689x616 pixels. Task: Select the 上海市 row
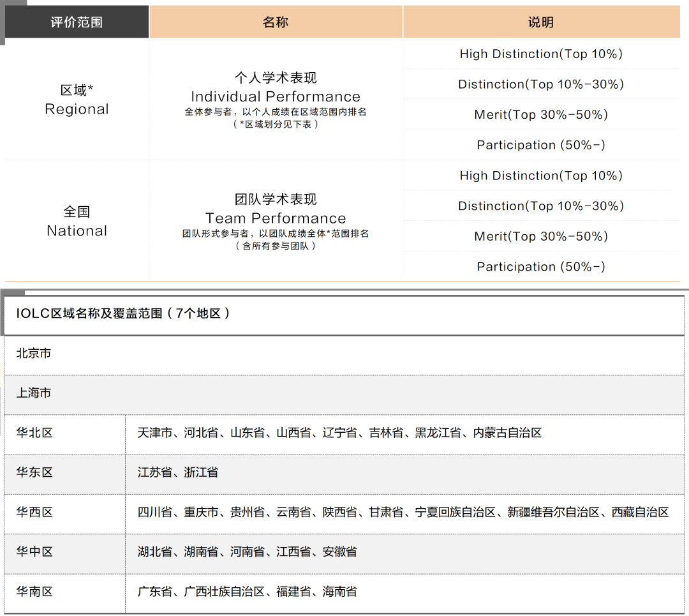tap(344, 394)
